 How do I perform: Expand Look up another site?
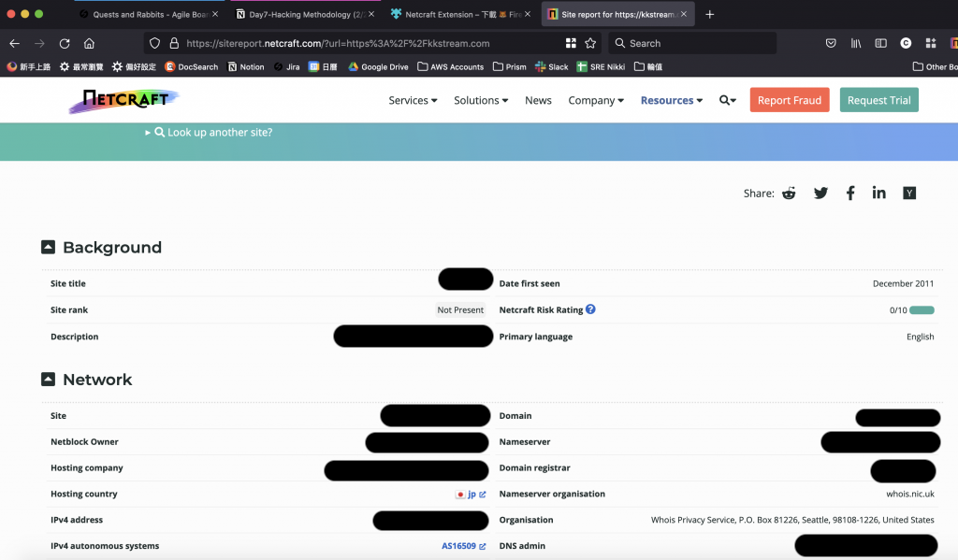(x=209, y=132)
